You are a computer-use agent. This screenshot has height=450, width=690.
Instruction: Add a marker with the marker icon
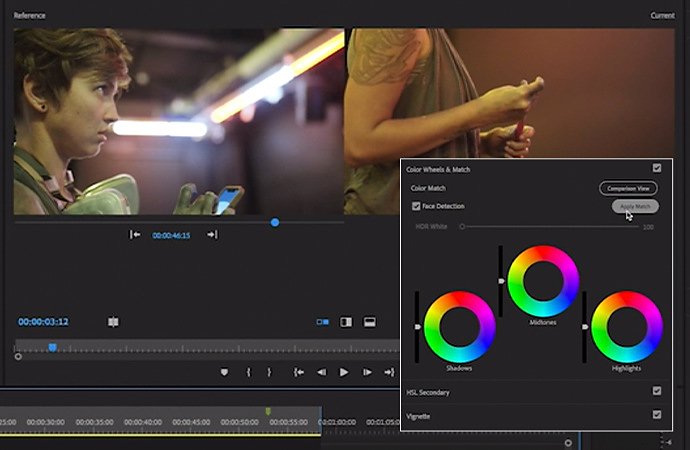224,373
